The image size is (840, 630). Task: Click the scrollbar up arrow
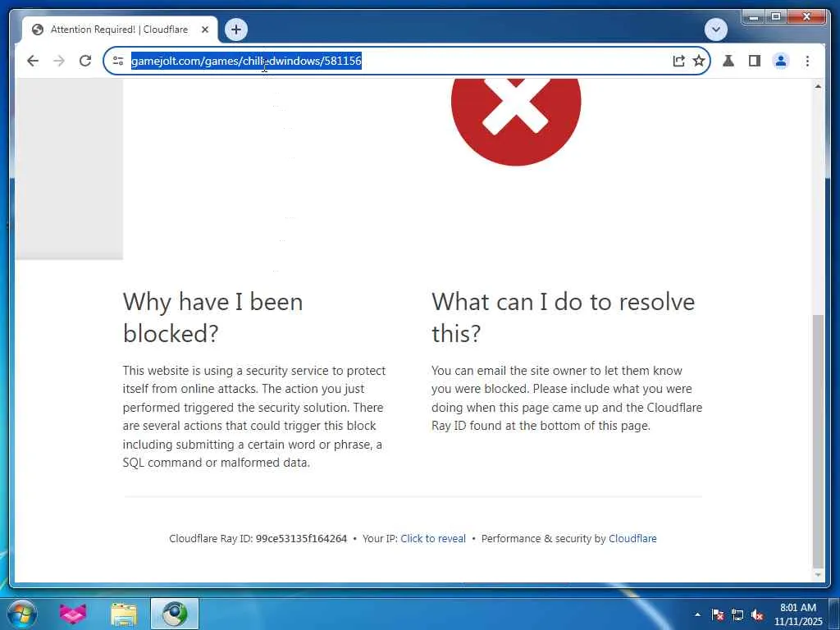click(x=818, y=85)
